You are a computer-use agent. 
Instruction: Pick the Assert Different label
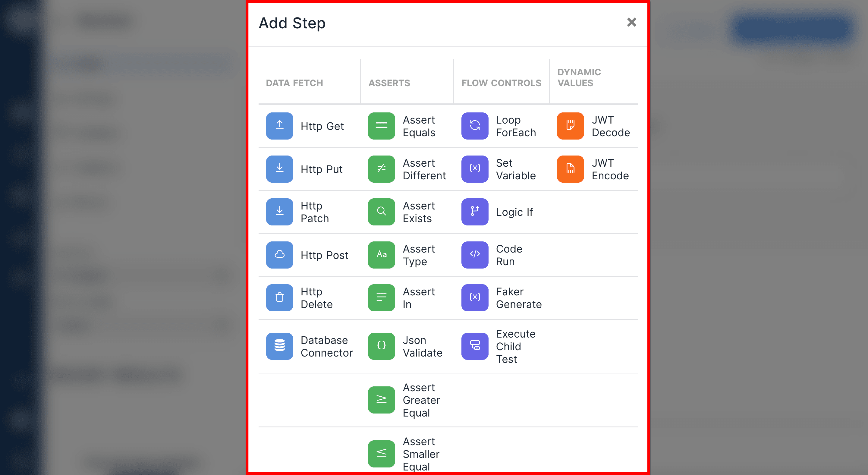pyautogui.click(x=424, y=169)
